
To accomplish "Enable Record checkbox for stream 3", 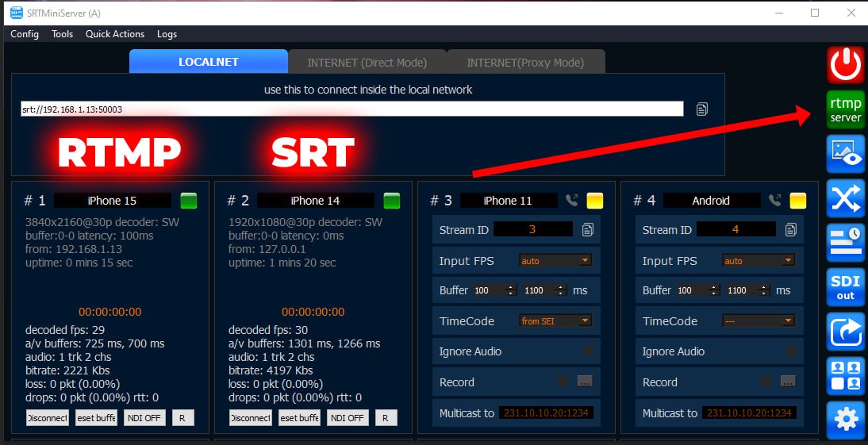I will point(563,382).
